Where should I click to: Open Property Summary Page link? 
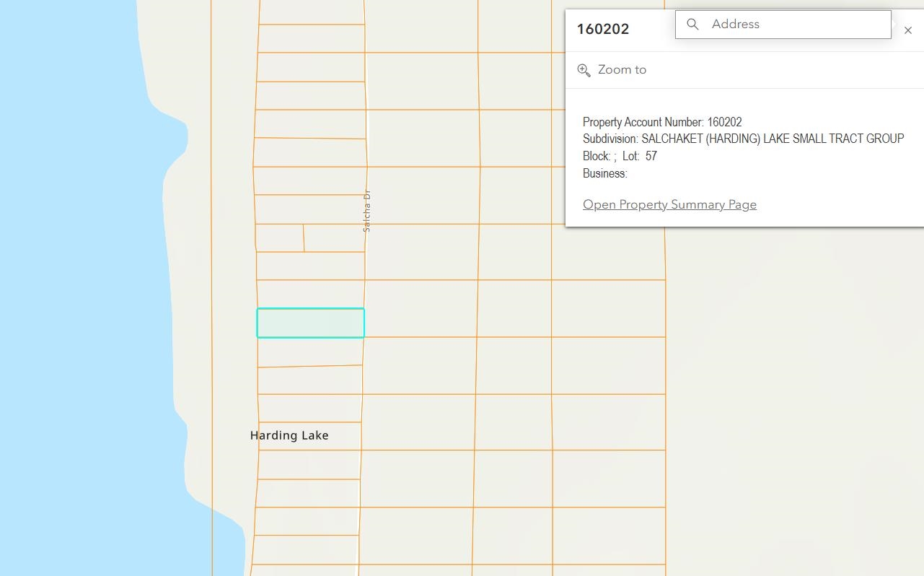(x=669, y=204)
